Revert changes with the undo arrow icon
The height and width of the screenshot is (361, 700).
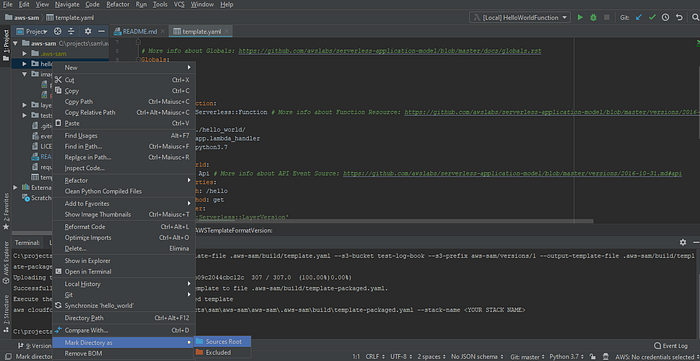click(679, 17)
